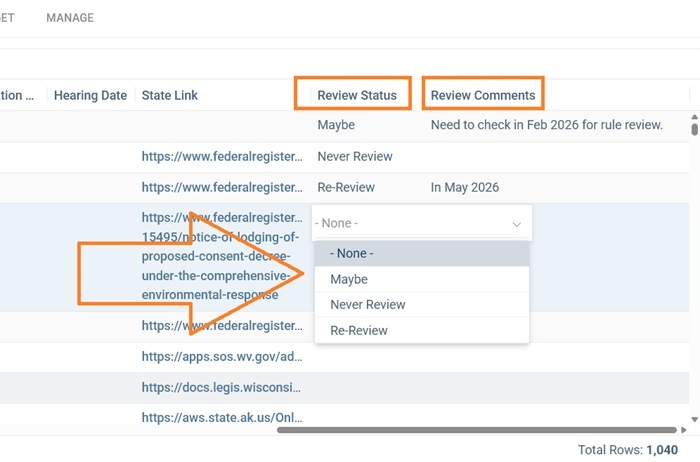Screen dimensions: 700x462
Task: Open the MANAGE tab
Action: 70,18
